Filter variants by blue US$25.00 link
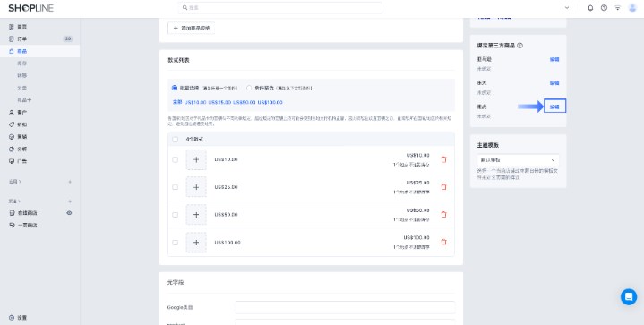The width and height of the screenshot is (644, 325). coord(219,102)
